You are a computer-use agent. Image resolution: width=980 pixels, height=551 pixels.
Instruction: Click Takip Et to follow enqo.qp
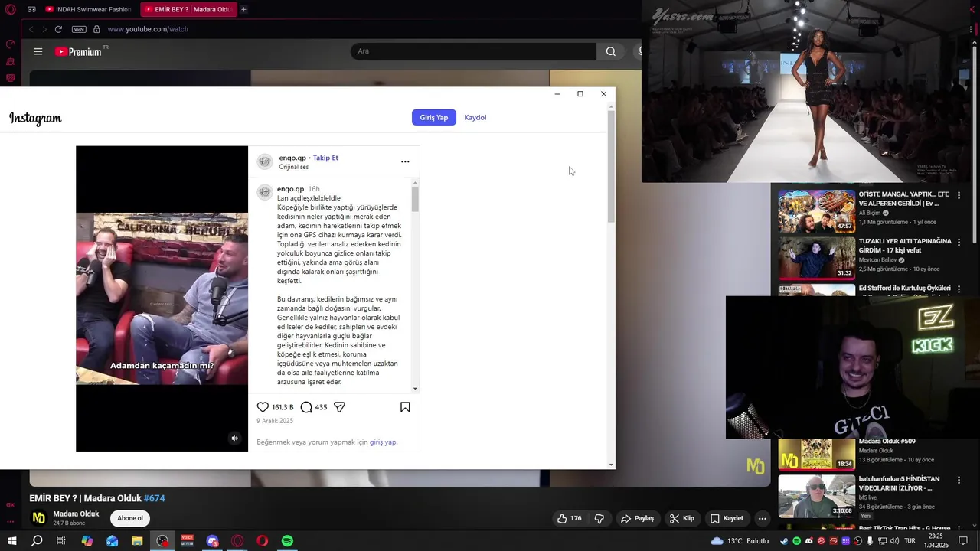click(x=325, y=158)
